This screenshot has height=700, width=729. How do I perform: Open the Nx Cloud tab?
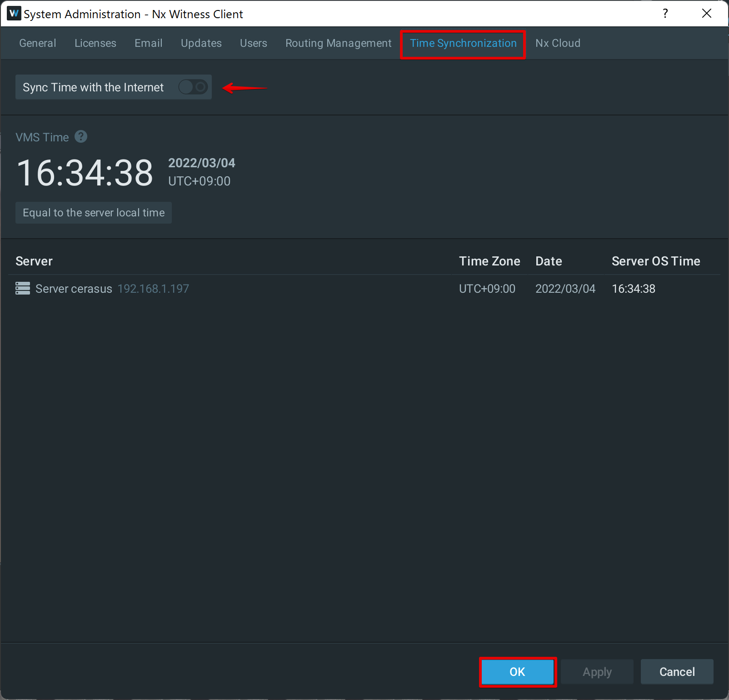[x=558, y=43]
